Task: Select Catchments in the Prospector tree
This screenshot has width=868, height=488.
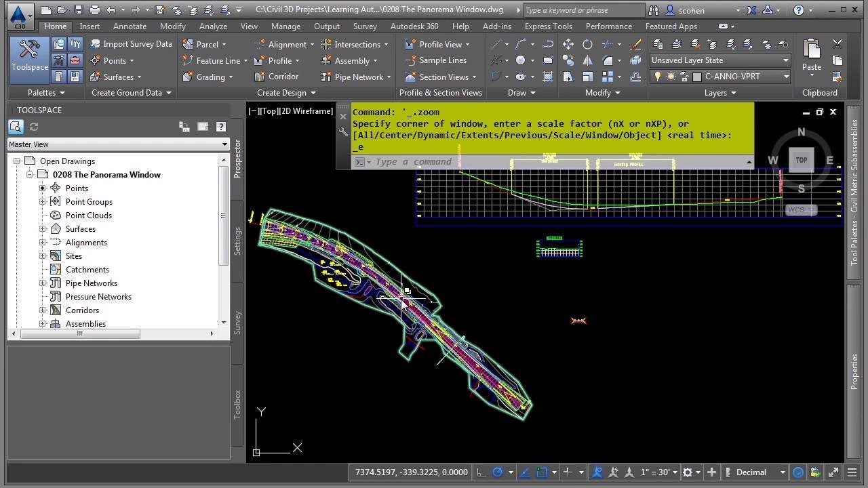Action: 87,269
